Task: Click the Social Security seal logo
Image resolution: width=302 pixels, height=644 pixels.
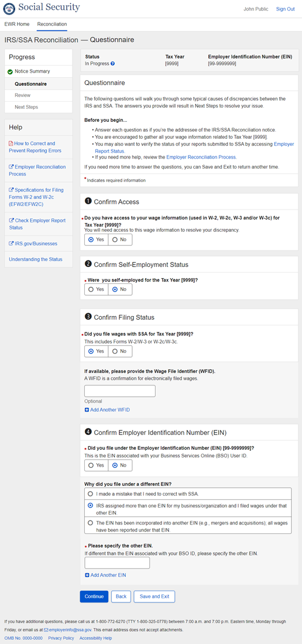Action: (9, 8)
